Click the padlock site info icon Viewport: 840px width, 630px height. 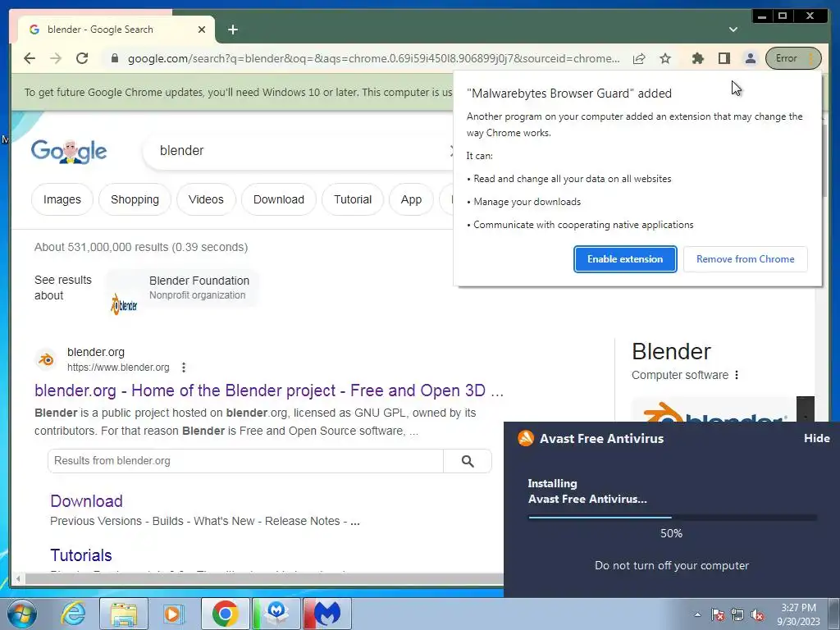tap(114, 58)
